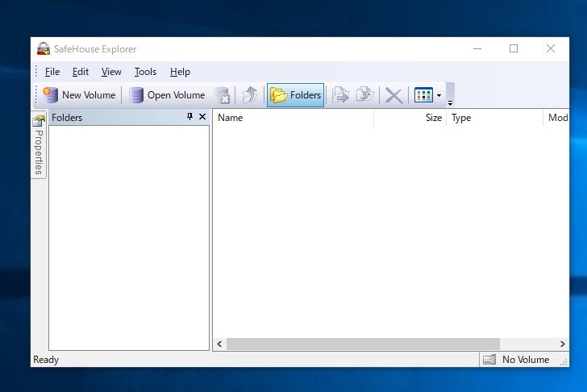Click the Up one level arrow icon
The width and height of the screenshot is (587, 392).
tap(250, 95)
